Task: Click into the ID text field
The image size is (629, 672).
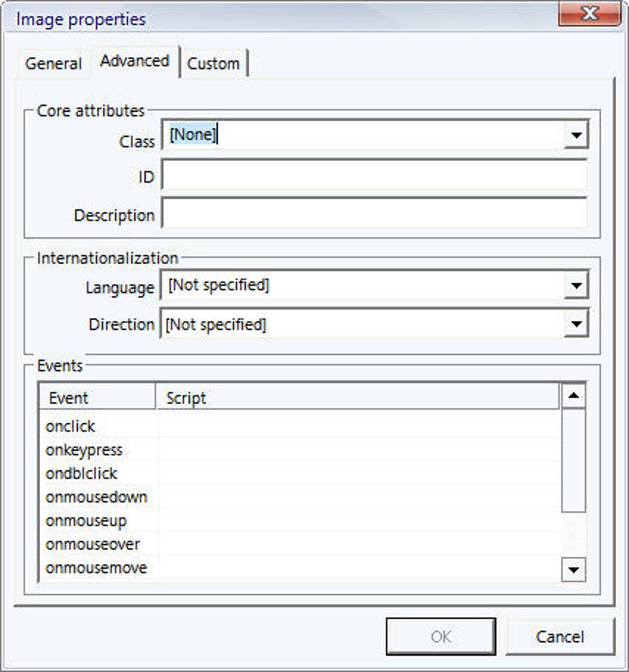Action: (374, 177)
